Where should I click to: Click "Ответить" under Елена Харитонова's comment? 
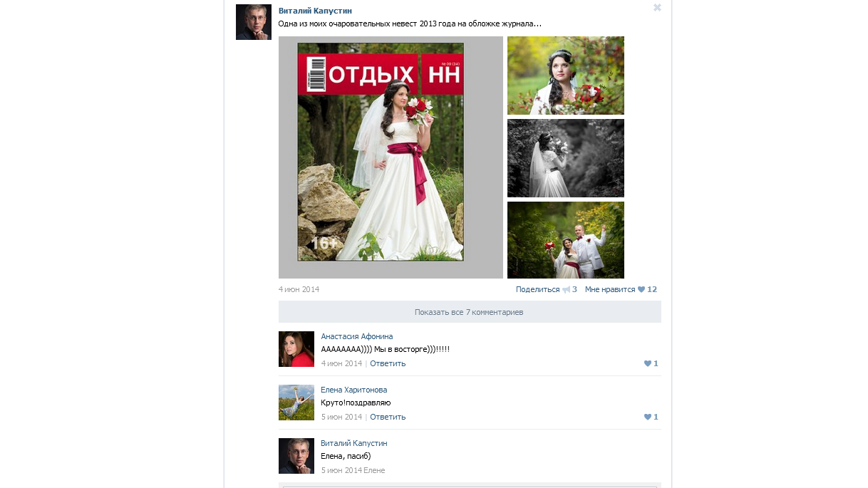[388, 417]
